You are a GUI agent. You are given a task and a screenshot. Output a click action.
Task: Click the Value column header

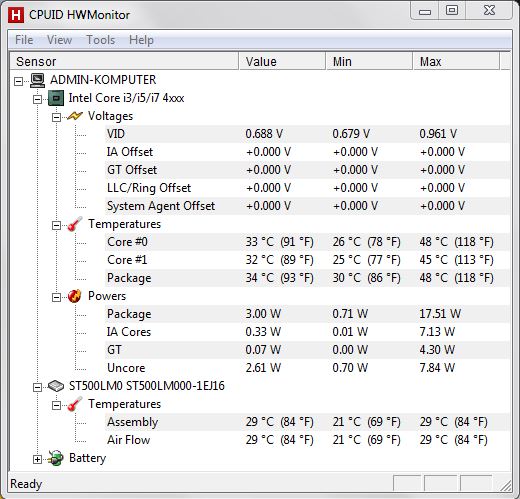point(282,61)
